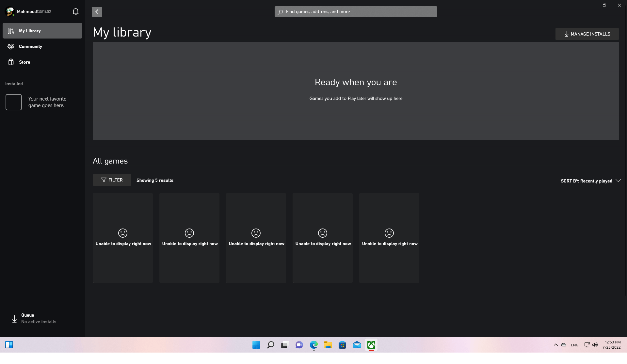The width and height of the screenshot is (627, 364).
Task: Click the search magnifier icon in taskbar
Action: 270,344
